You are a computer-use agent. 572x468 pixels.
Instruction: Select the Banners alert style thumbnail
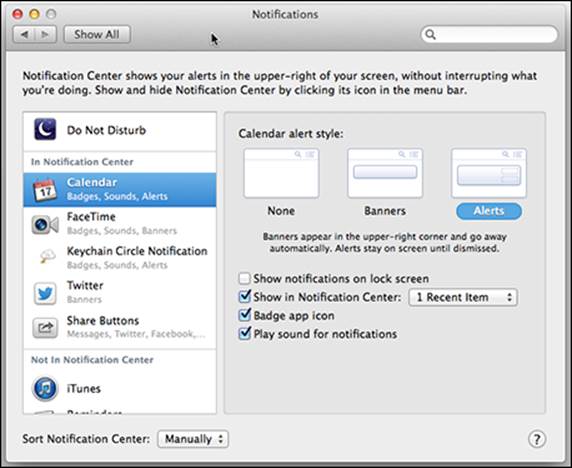point(385,173)
